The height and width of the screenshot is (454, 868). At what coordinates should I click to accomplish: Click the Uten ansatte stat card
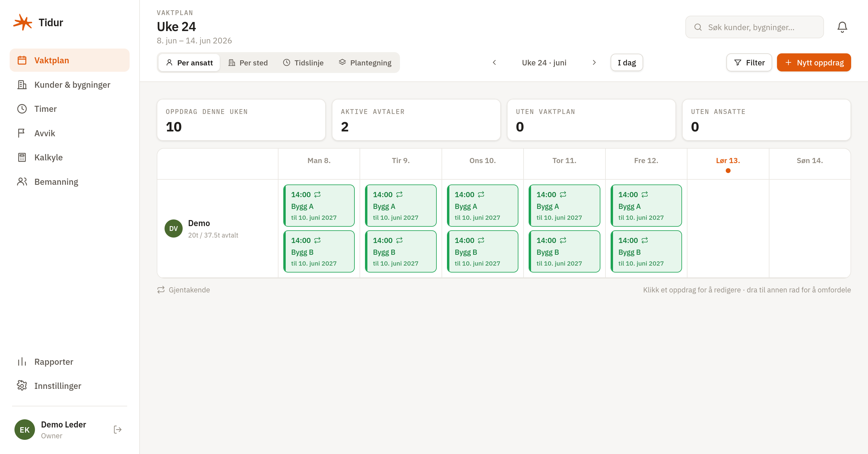click(766, 120)
